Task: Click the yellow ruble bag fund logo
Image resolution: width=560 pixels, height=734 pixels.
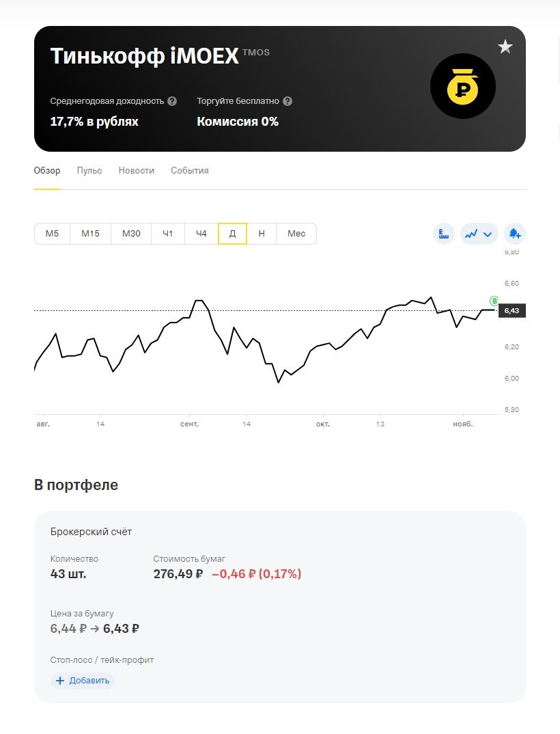Action: (x=462, y=87)
